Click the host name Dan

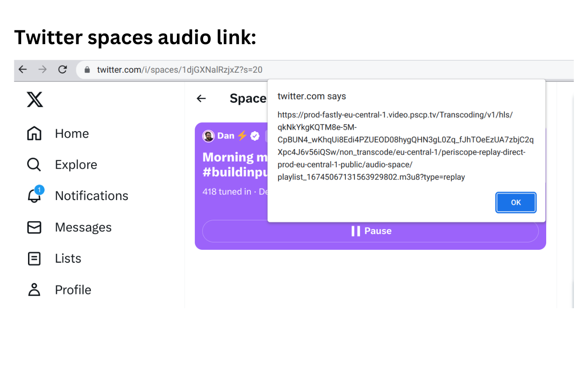coord(226,136)
